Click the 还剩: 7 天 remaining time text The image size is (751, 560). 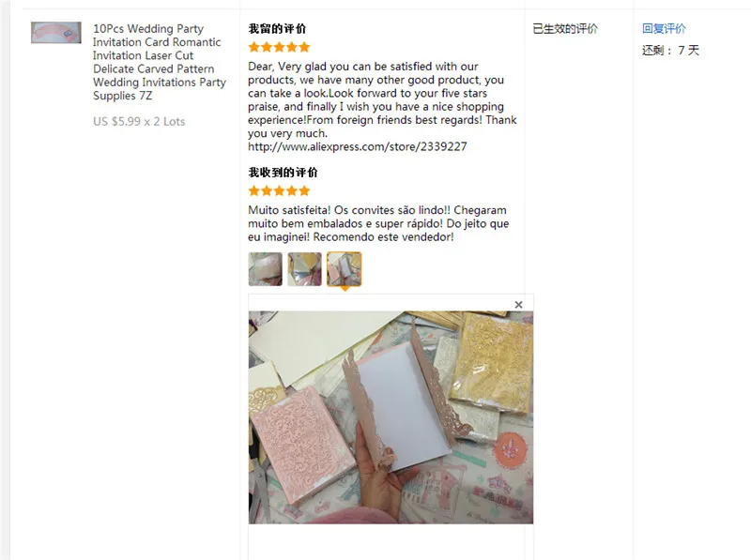[670, 51]
